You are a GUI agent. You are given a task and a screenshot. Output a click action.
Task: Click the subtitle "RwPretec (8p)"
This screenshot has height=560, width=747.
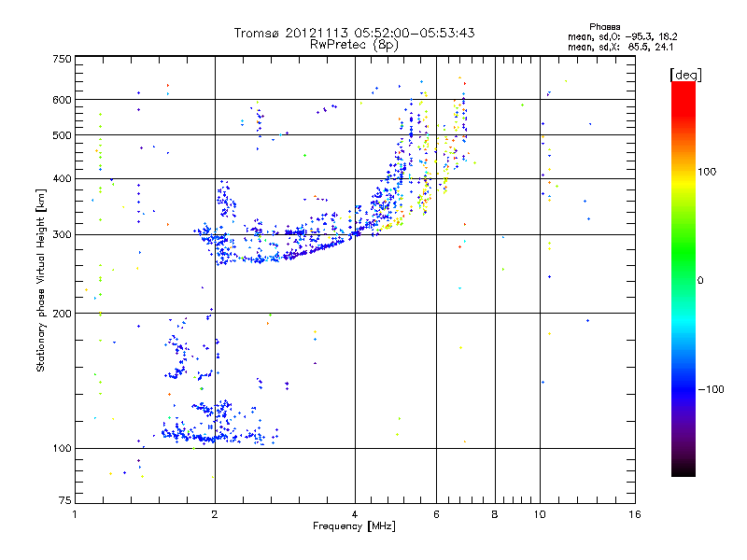coord(354,45)
